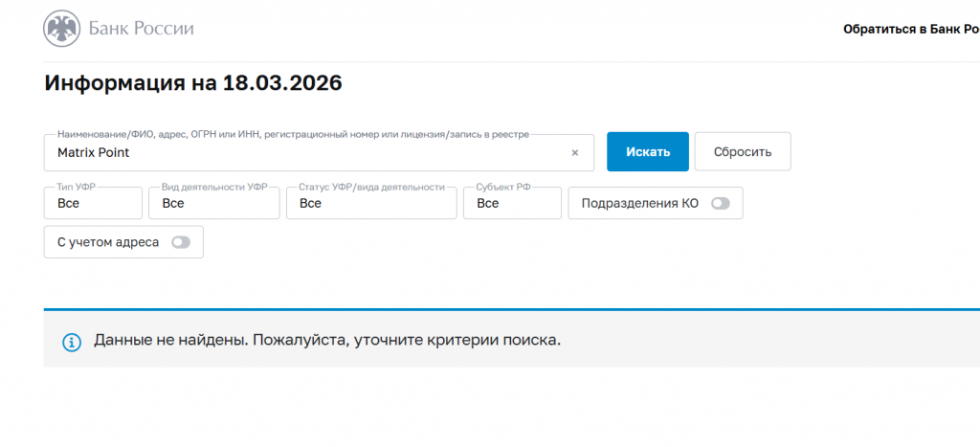Turn on the "С учетом адреса" switch
Image resolution: width=980 pixels, height=447 pixels.
[x=180, y=242]
